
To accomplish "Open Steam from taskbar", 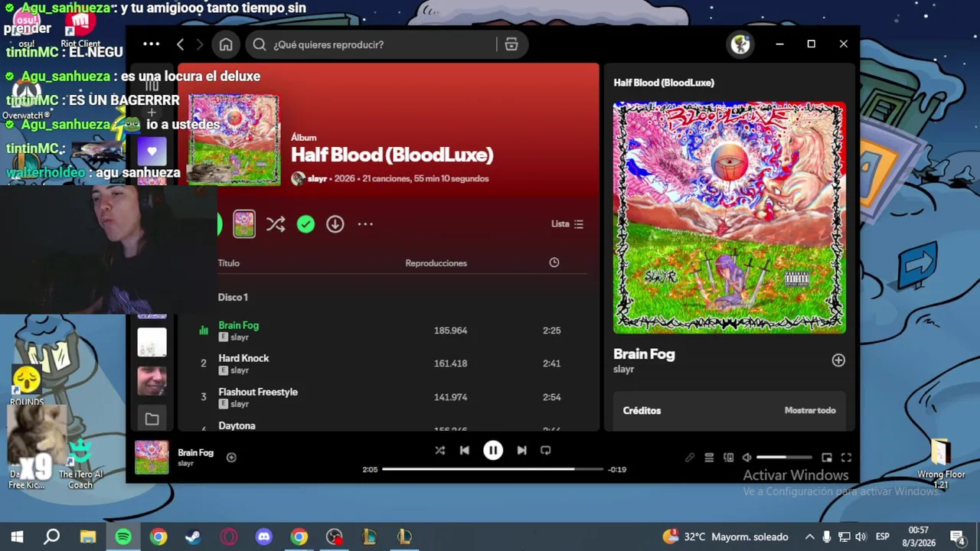I will (193, 537).
